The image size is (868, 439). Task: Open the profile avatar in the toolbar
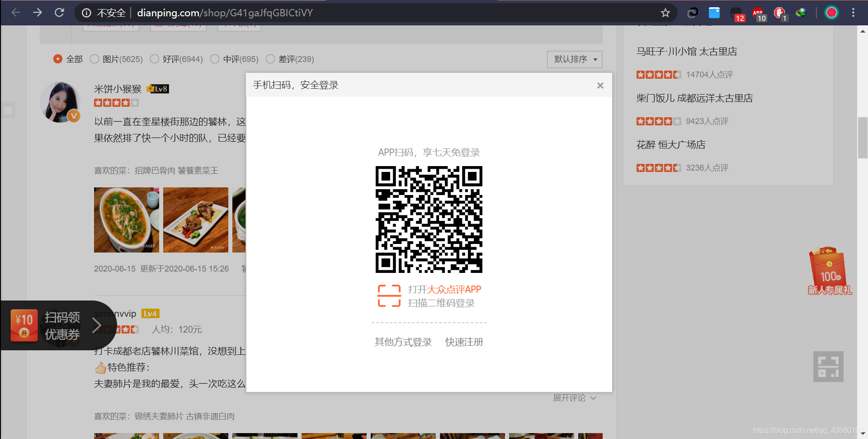coord(831,13)
